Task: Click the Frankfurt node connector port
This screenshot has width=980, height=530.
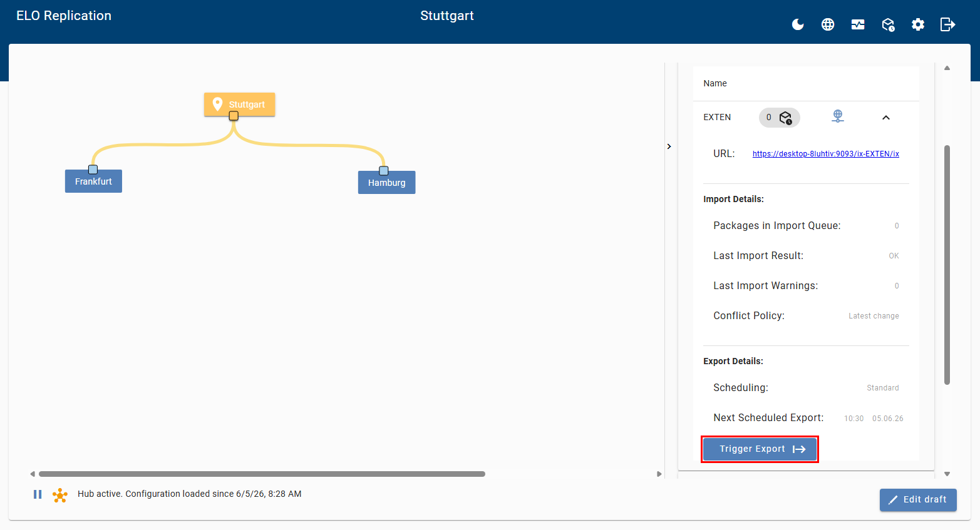Action: coord(93,170)
